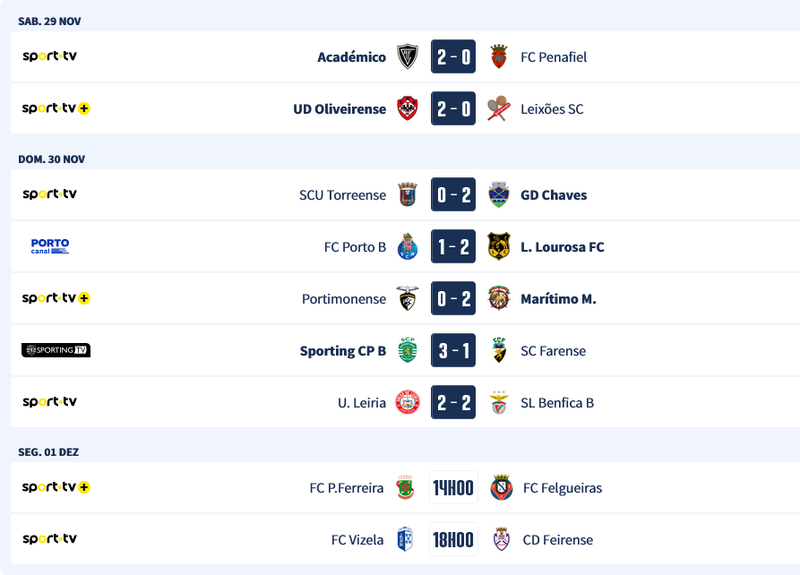This screenshot has height=575, width=800.
Task: Click the FC Porto B club crest
Action: [407, 247]
